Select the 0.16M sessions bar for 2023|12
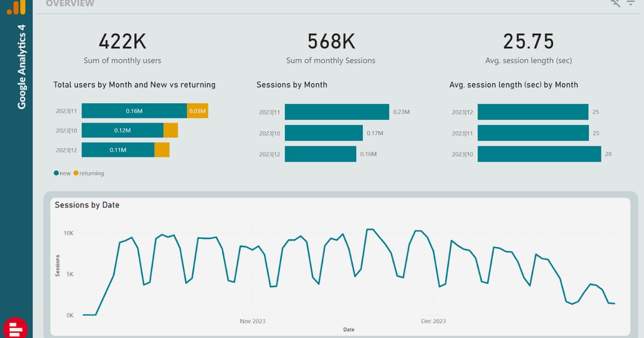This screenshot has height=338, width=644. point(321,154)
